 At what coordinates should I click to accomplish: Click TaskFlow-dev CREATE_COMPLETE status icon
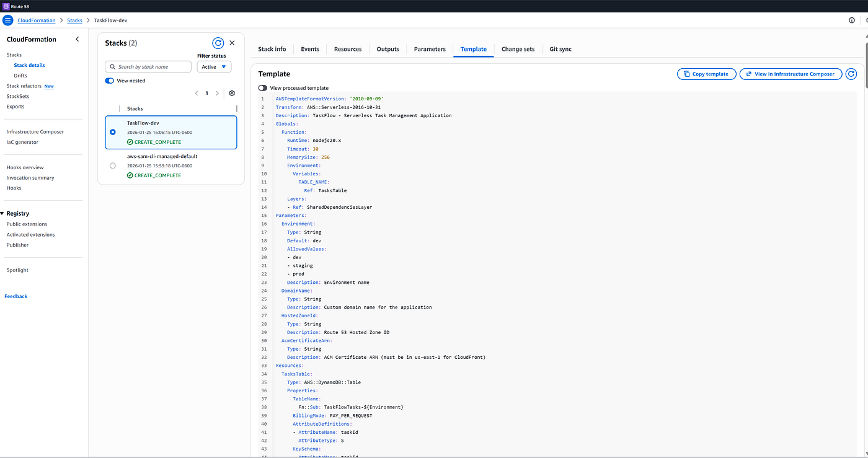coord(130,142)
